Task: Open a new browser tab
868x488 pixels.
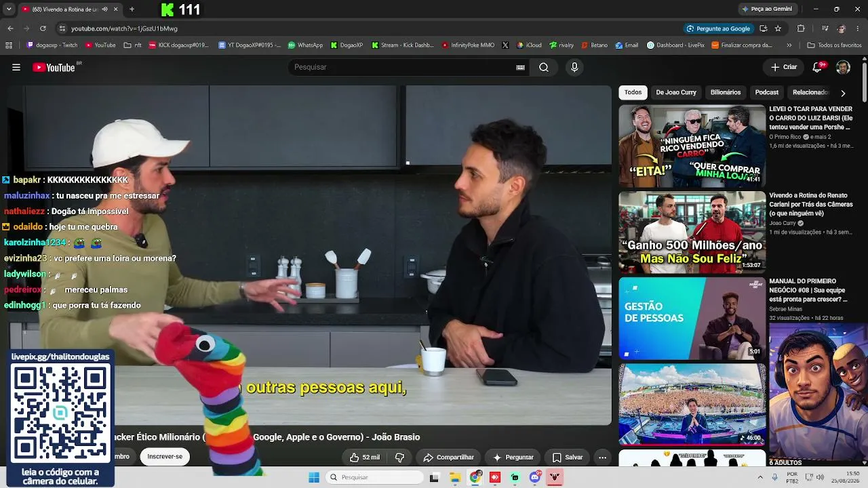Action: [x=132, y=9]
